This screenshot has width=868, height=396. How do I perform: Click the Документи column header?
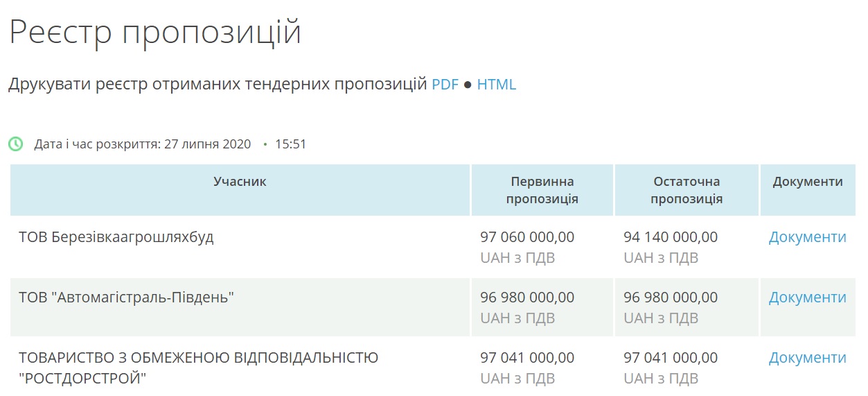[808, 182]
